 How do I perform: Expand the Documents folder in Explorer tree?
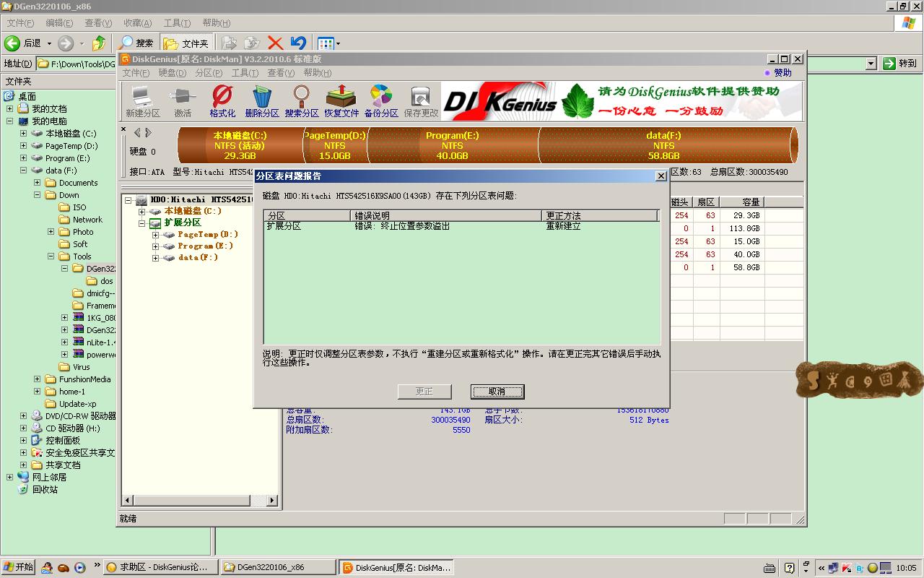click(x=38, y=183)
